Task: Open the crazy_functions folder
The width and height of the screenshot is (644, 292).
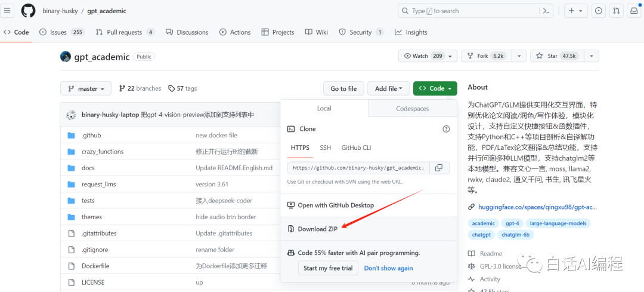Action: pos(103,152)
